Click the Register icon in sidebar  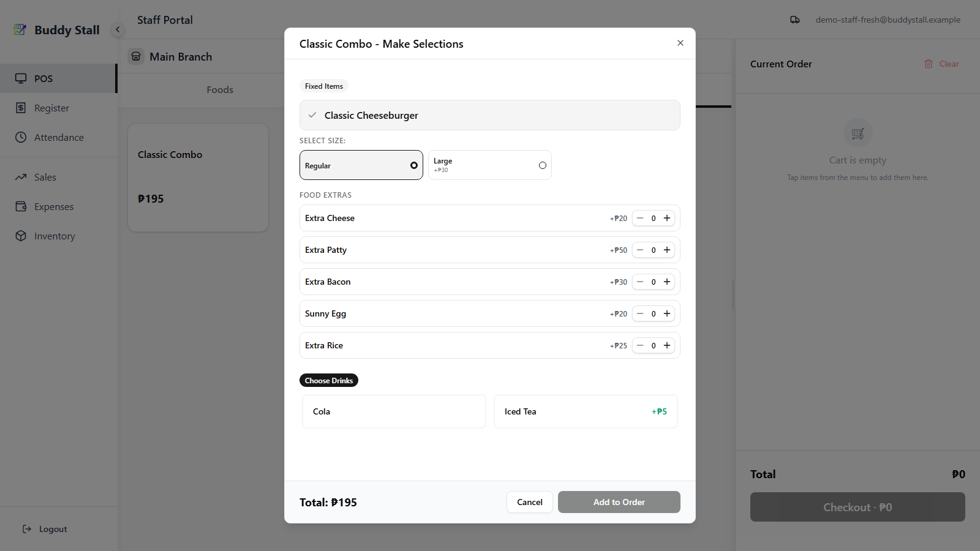[x=21, y=108]
